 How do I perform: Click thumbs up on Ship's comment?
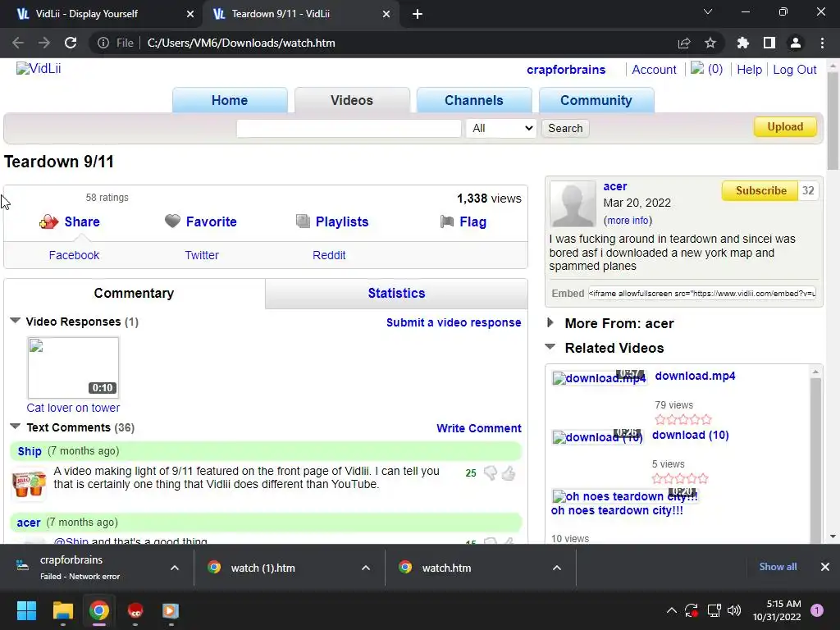click(509, 473)
